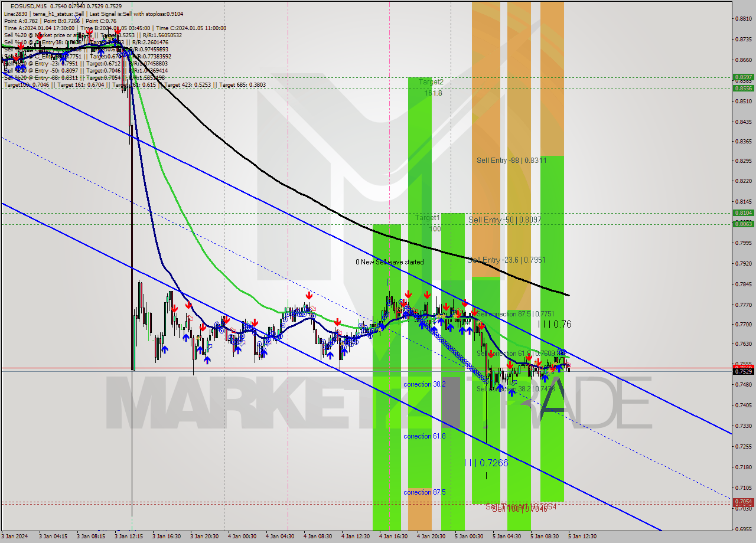Click the 3 Jan 12:15 time label

pyautogui.click(x=129, y=537)
